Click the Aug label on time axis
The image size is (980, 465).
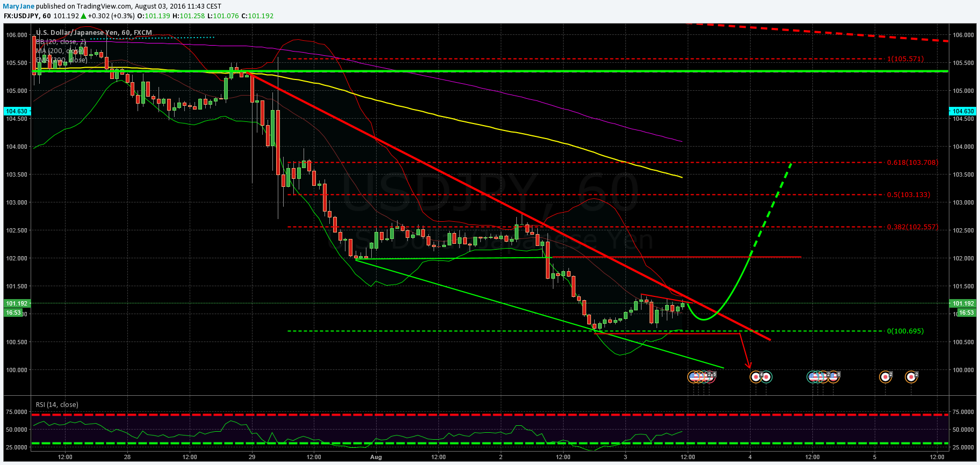pyautogui.click(x=376, y=457)
